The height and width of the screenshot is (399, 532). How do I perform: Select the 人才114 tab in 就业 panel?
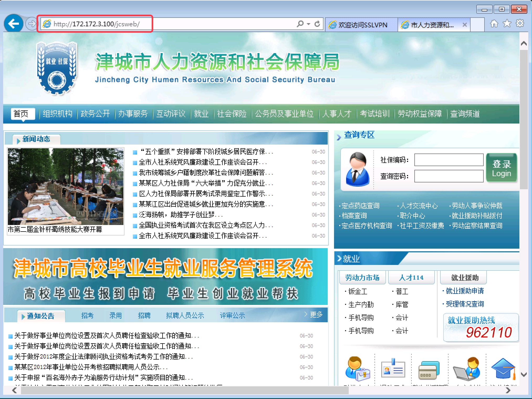pyautogui.click(x=411, y=278)
